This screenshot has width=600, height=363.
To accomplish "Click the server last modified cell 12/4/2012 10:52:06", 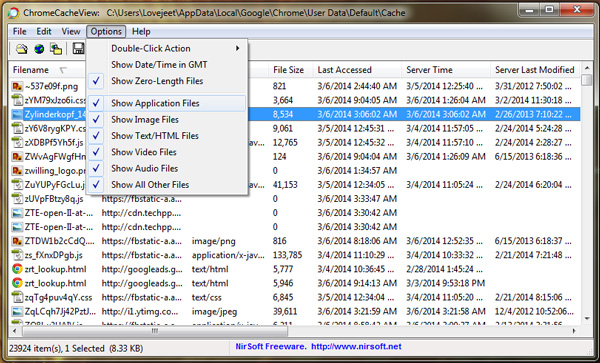I will point(534,312).
